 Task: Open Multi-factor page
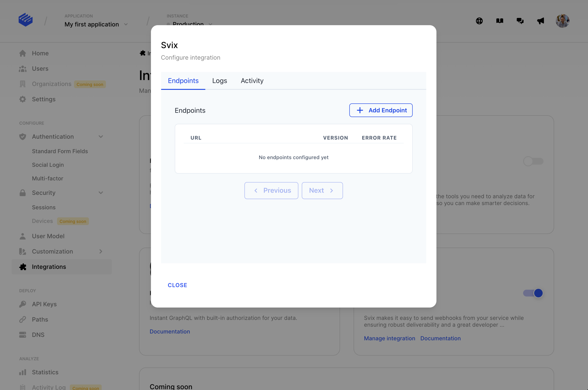[x=48, y=178]
